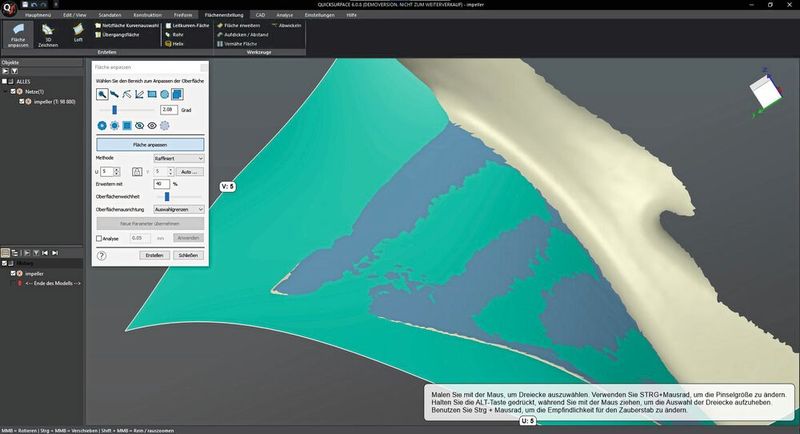Open the Methode dropdown
Viewport: 800px width, 434px height.
tap(178, 158)
